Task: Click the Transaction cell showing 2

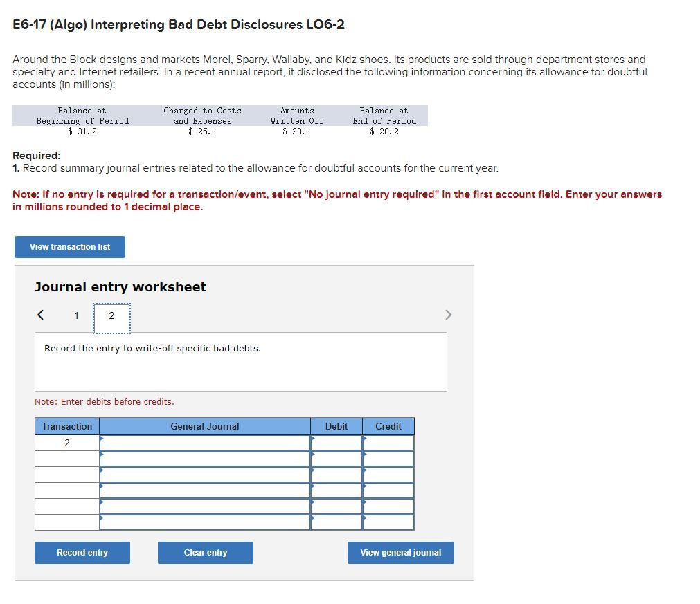Action: 66,443
